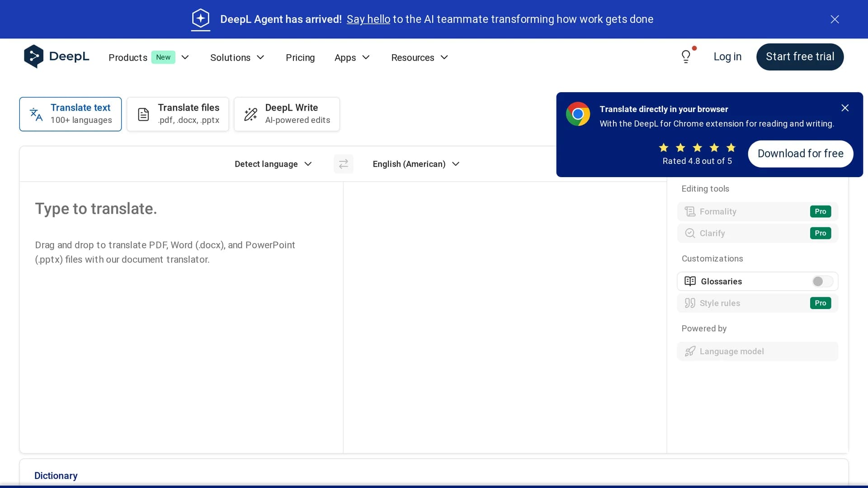Click the Clarify icon

(690, 233)
